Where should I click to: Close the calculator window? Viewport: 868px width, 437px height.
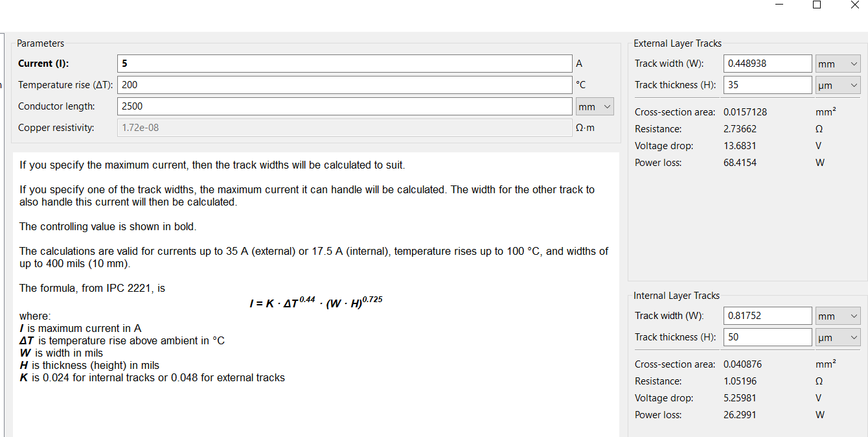(x=854, y=5)
